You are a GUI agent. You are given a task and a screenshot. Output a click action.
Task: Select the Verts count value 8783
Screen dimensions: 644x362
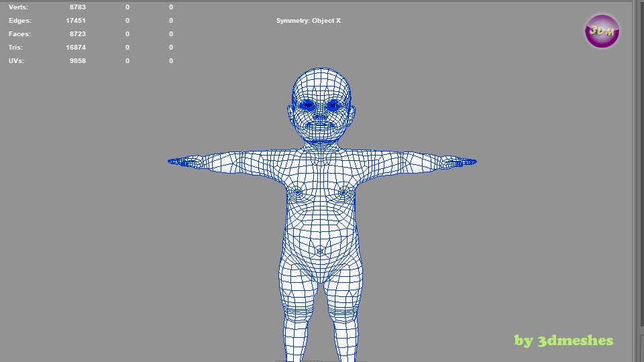pyautogui.click(x=78, y=7)
